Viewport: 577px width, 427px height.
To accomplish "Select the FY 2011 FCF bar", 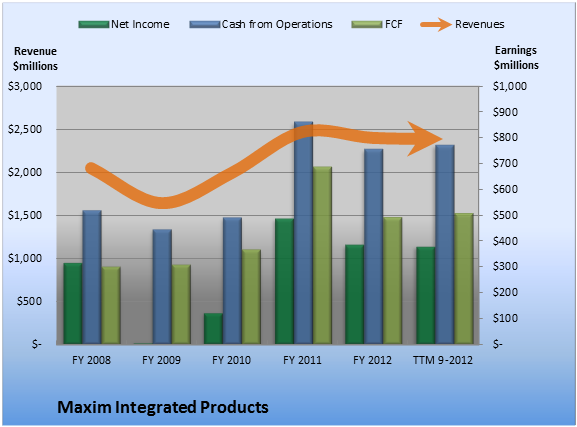I will point(322,255).
